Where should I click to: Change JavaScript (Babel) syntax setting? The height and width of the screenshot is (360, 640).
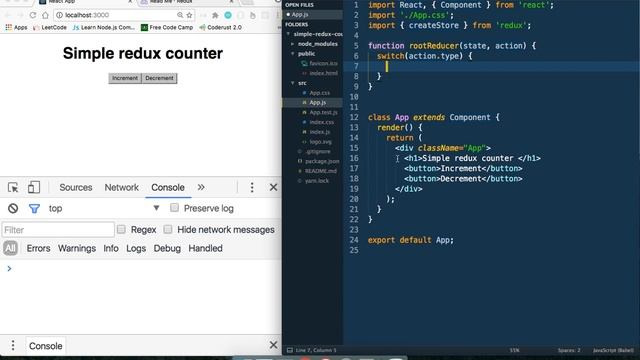613,350
